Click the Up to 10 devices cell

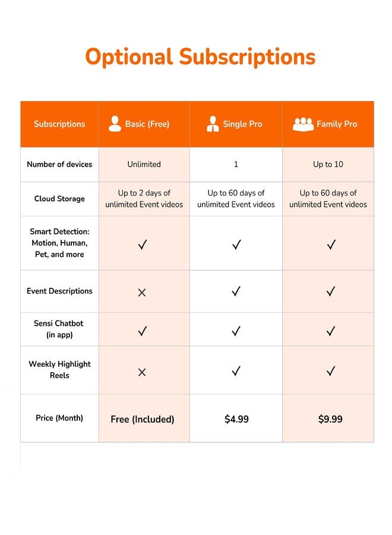point(328,165)
